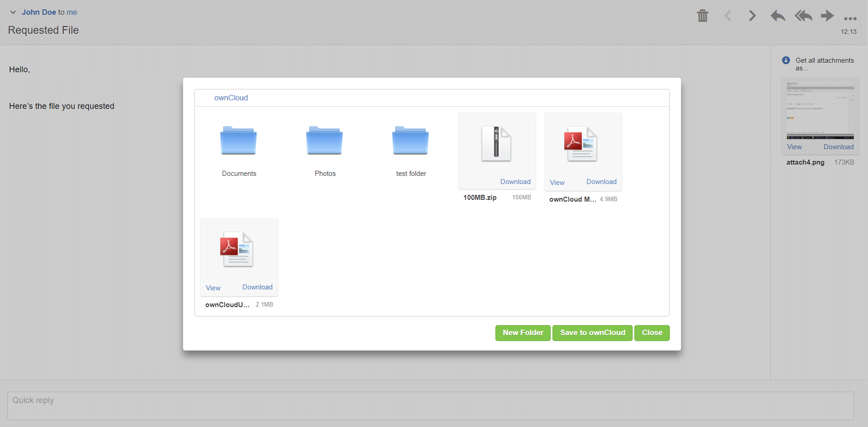Open the more options ellipsis menu
The width and height of the screenshot is (868, 427).
(850, 19)
